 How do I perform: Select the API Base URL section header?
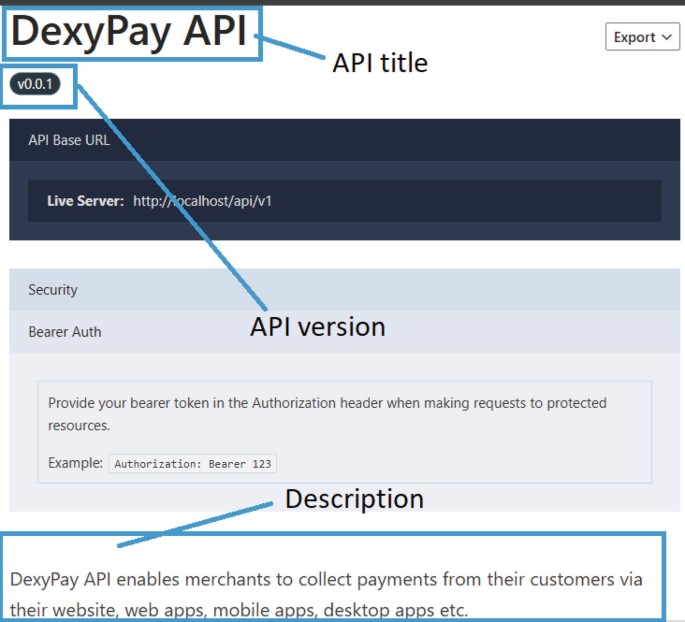(x=69, y=140)
